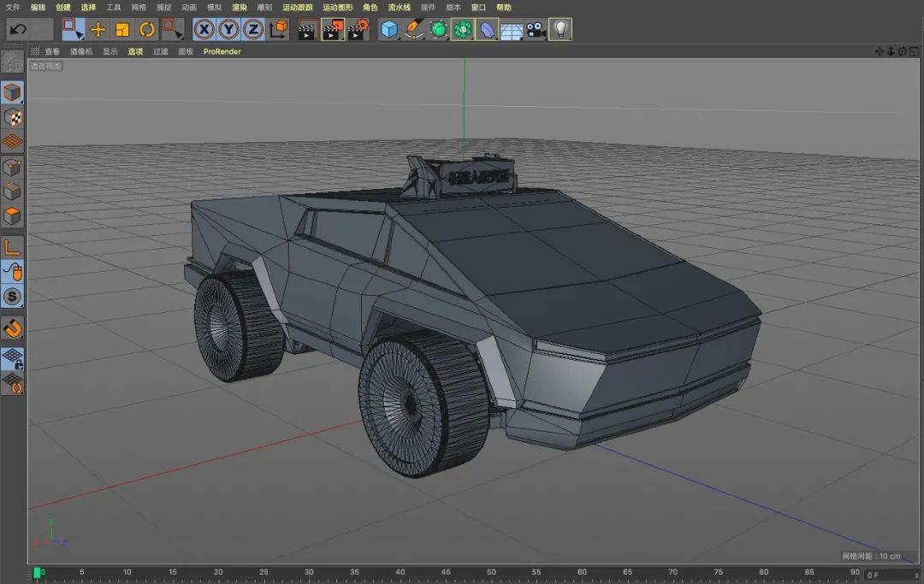
Task: Open the 创建 menu
Action: click(63, 7)
